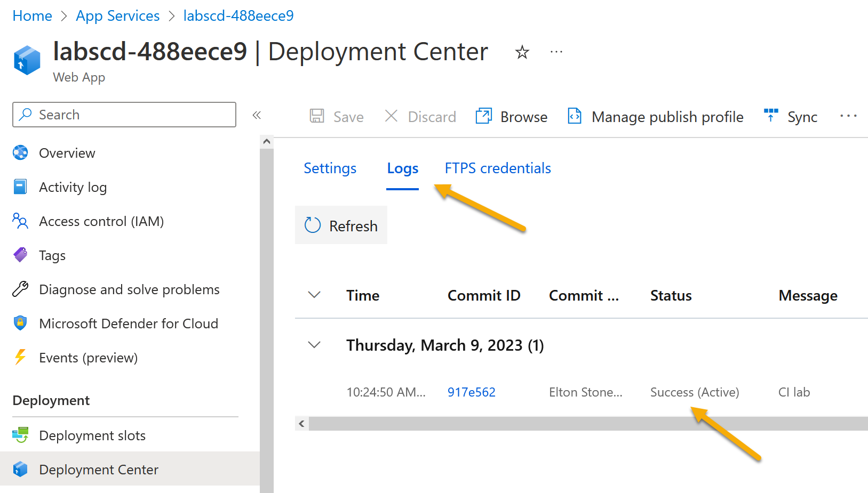Open the FTPS credentials tab

click(x=498, y=168)
